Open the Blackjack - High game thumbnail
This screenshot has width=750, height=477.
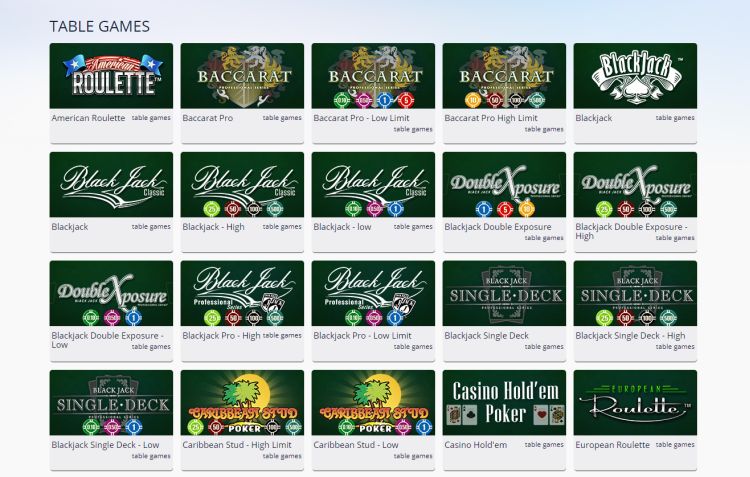[242, 185]
